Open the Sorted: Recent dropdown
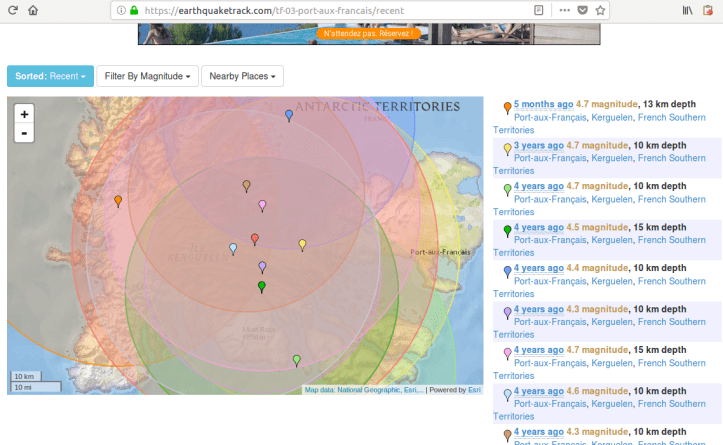723x445 pixels. point(50,76)
